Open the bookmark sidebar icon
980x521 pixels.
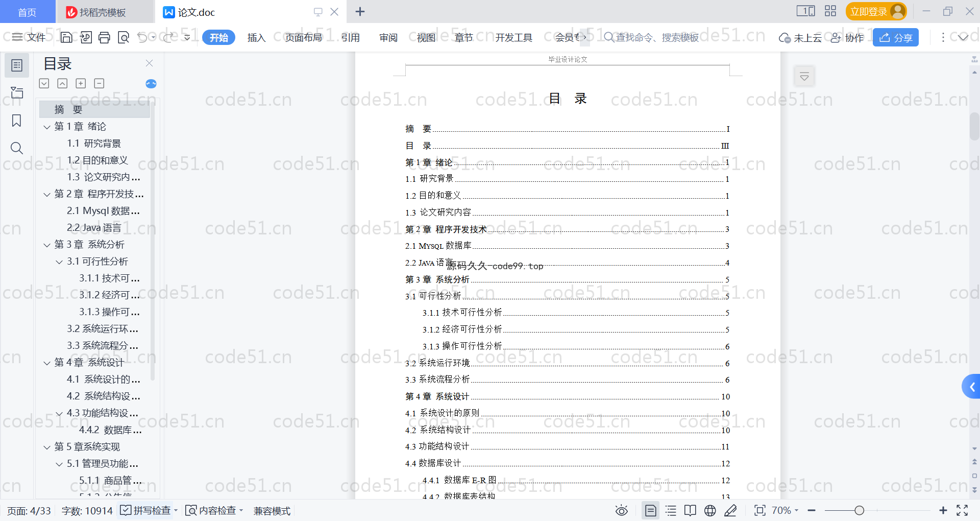point(17,121)
